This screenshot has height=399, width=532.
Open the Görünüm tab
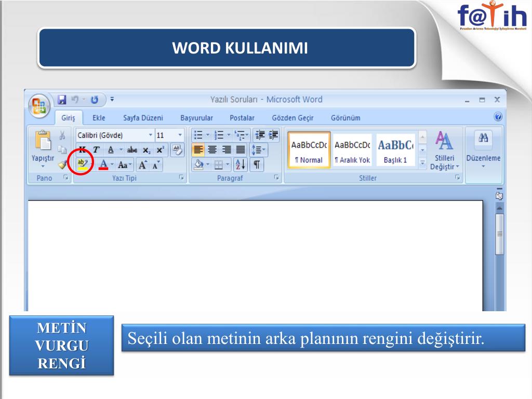345,118
